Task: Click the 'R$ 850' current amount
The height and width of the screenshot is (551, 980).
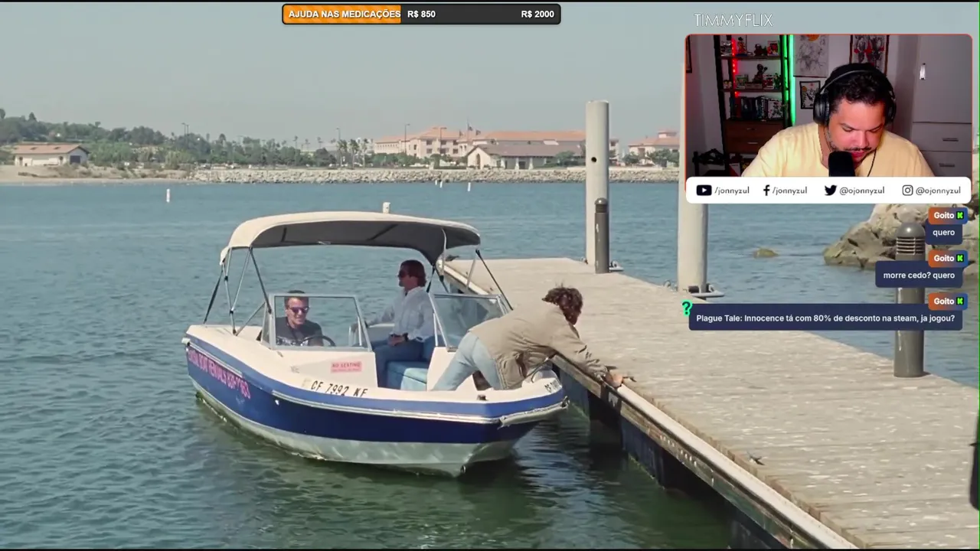Action: click(x=421, y=15)
